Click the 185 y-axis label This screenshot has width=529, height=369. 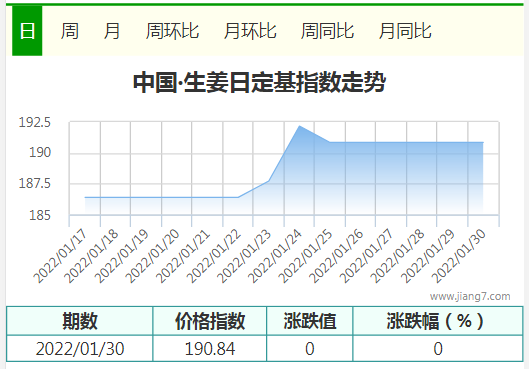coord(40,215)
